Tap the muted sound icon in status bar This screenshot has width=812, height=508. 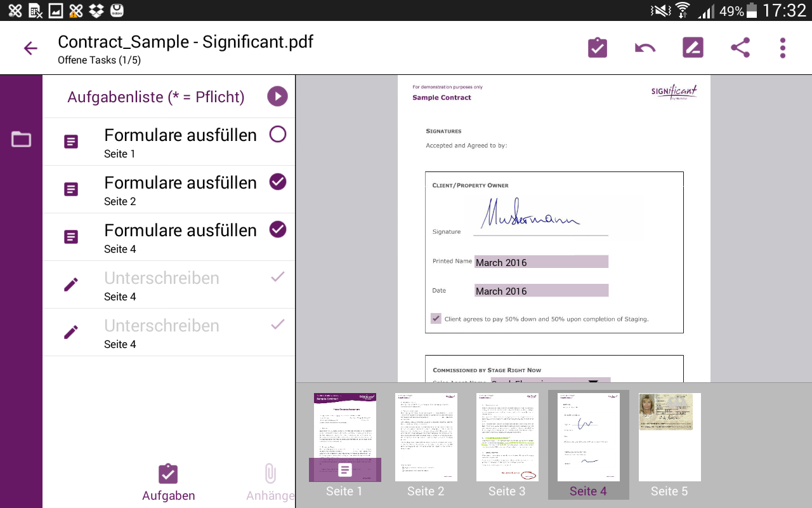coord(660,10)
